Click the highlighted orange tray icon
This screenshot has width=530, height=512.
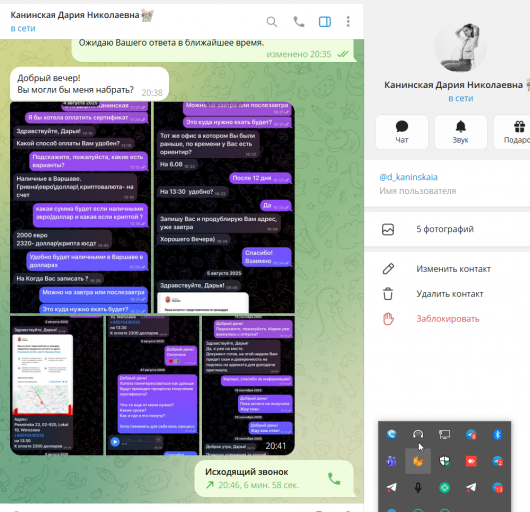(418, 461)
